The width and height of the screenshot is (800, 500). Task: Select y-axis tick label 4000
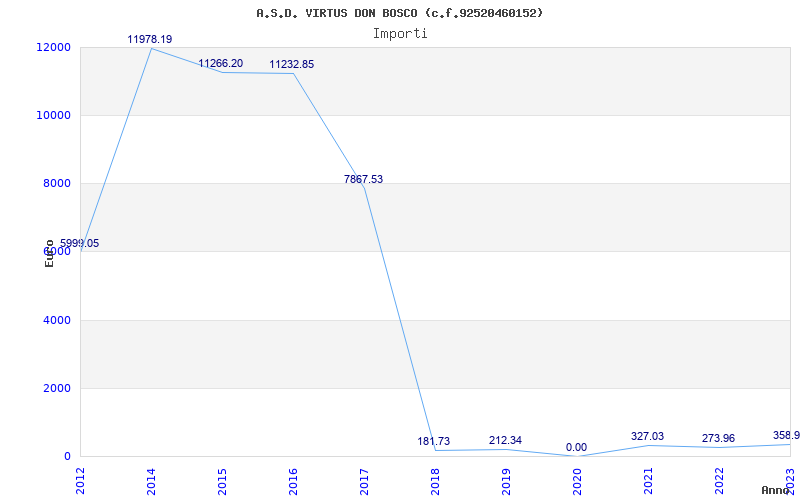(56, 320)
